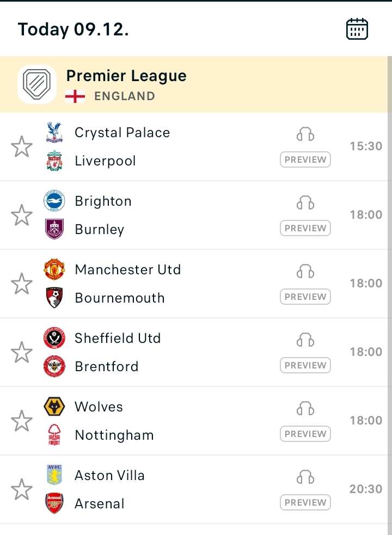Image resolution: width=392 pixels, height=535 pixels.
Task: Favorite the Crystal Palace vs Liverpool match
Action: click(22, 147)
